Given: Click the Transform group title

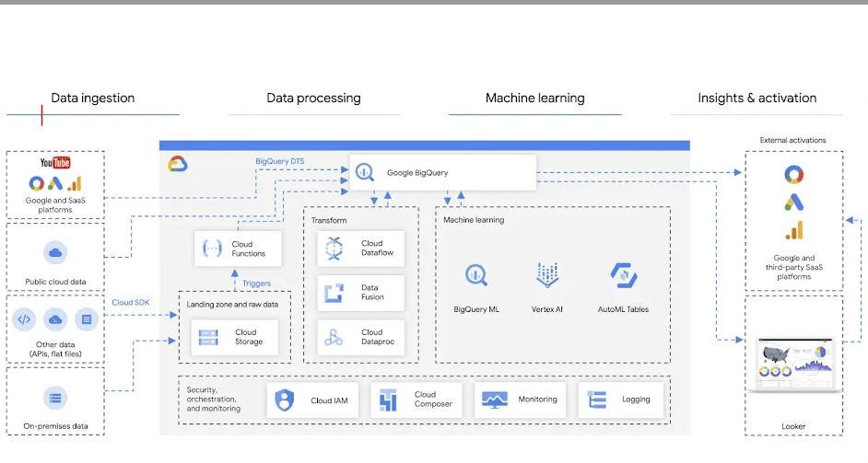Looking at the screenshot, I should [x=329, y=220].
